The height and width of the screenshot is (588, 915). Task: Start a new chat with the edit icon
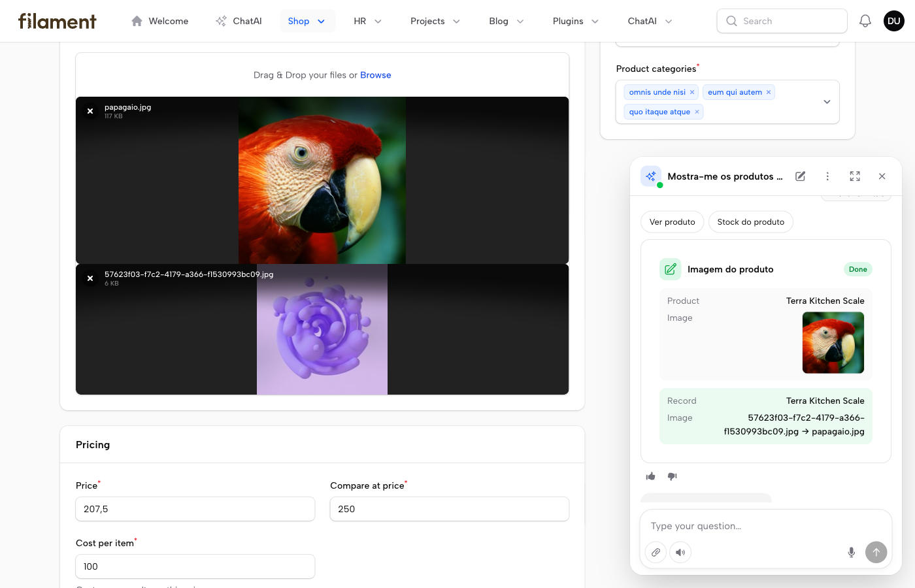tap(800, 176)
